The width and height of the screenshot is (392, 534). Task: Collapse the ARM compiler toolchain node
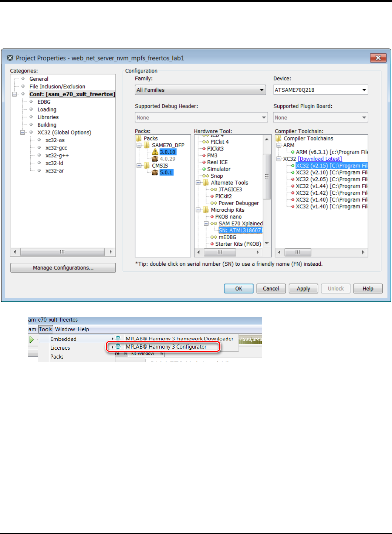(279, 145)
